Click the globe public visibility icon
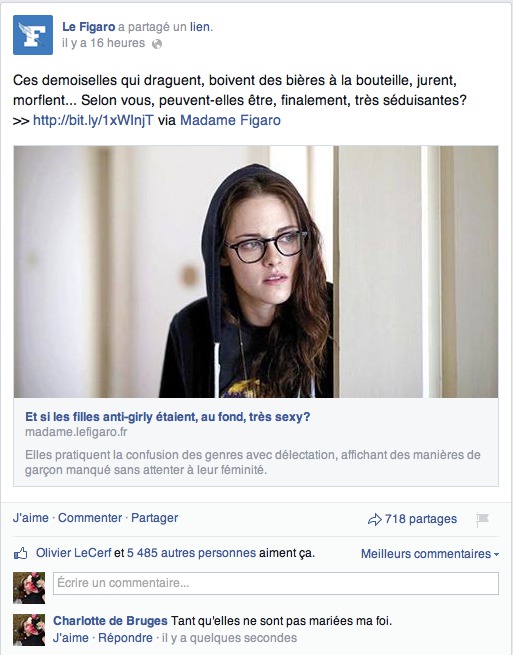Screen dimensions: 513x655 157,44
